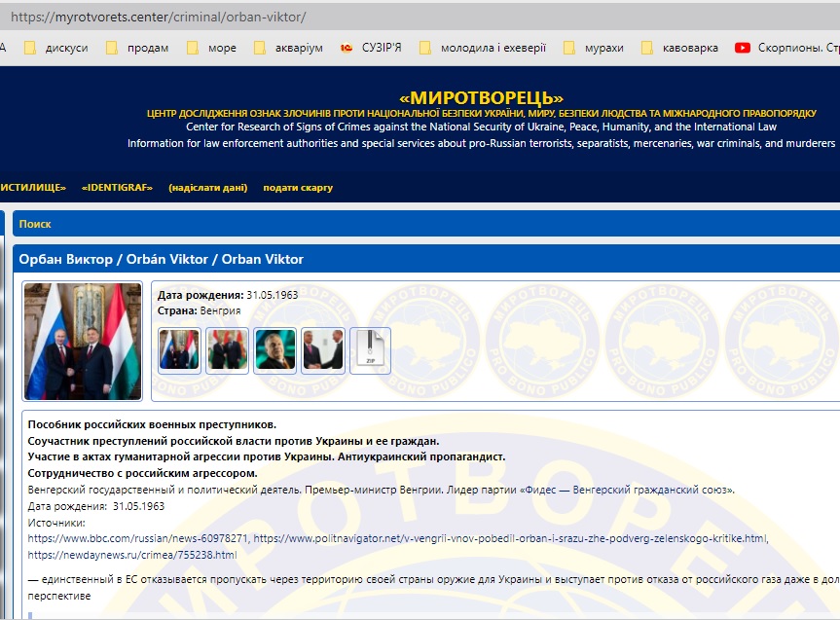Image resolution: width=840 pixels, height=620 pixels.
Task: Open the newdaynews.ru crimea source link
Action: (x=132, y=555)
